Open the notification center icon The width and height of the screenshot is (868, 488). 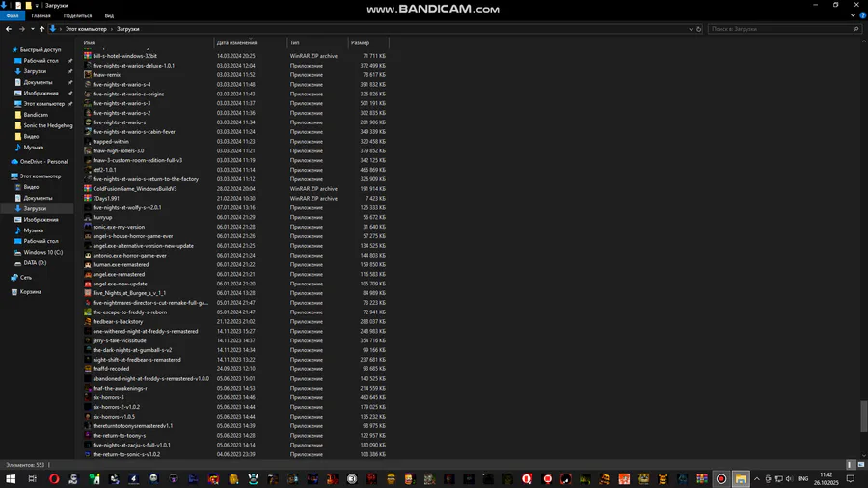tap(851, 479)
